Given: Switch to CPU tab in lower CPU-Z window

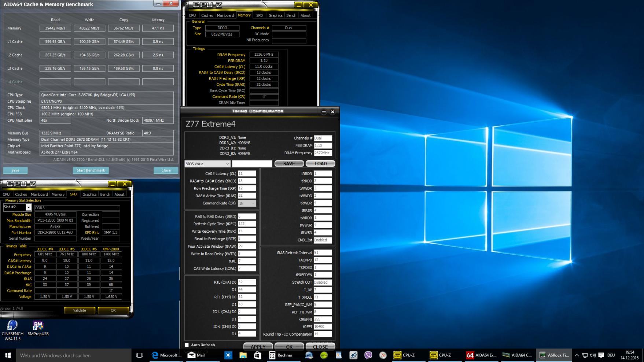Looking at the screenshot, I should pos(6,195).
